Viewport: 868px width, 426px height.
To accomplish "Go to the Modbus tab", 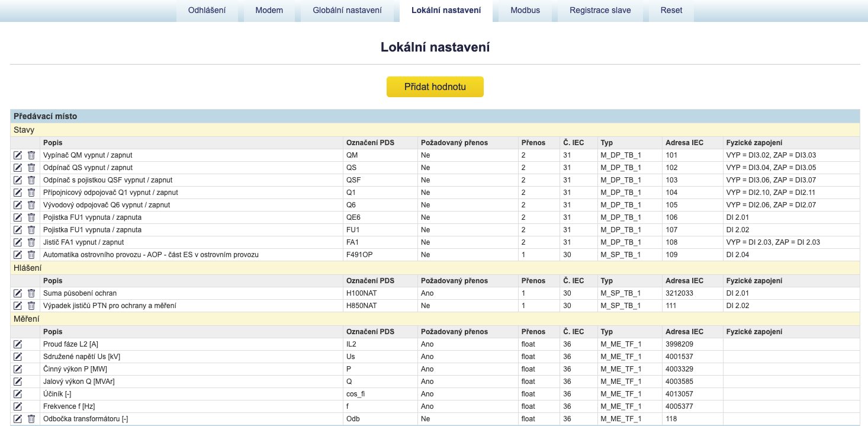I will 525,11.
